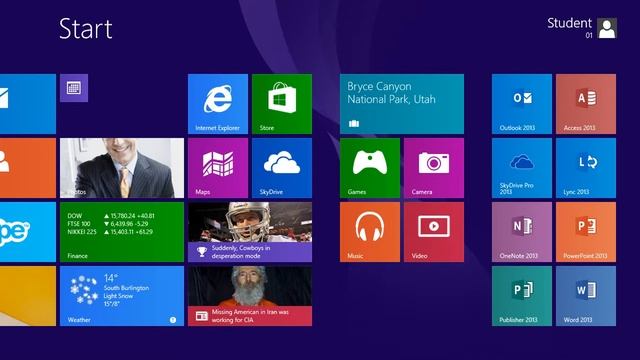Launch Outlook 2013
Viewport: 640px width, 360px height.
522,104
